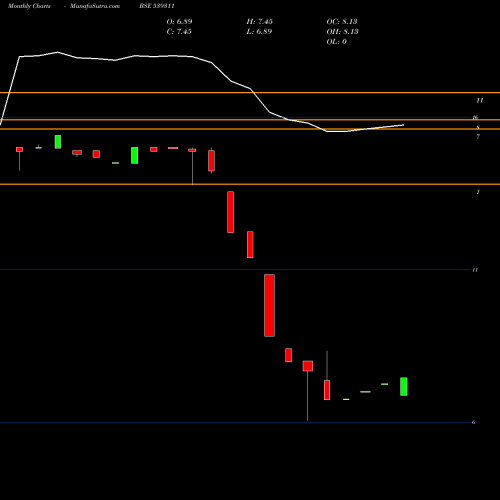Select the open value "O: 6.89"
Screen dimensions: 500x500
(x=179, y=21)
